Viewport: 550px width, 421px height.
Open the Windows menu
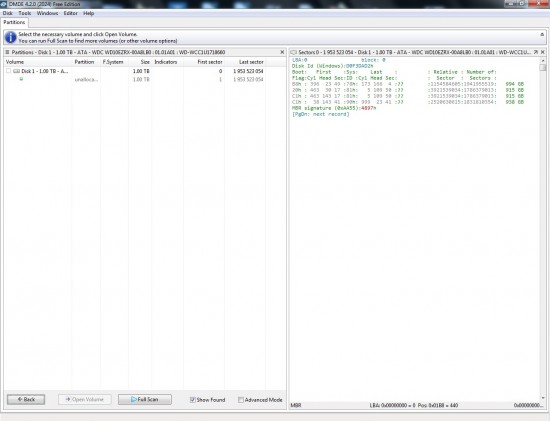click(47, 13)
